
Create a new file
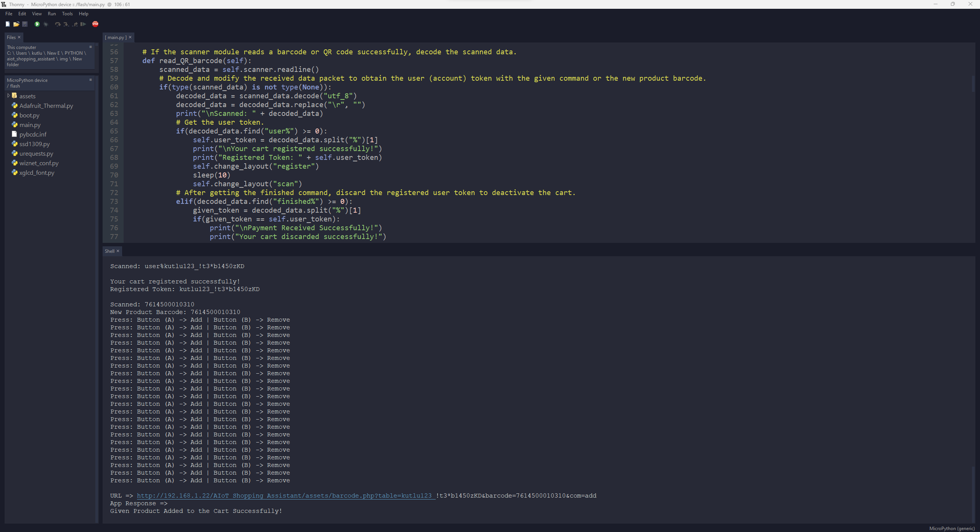pos(8,24)
